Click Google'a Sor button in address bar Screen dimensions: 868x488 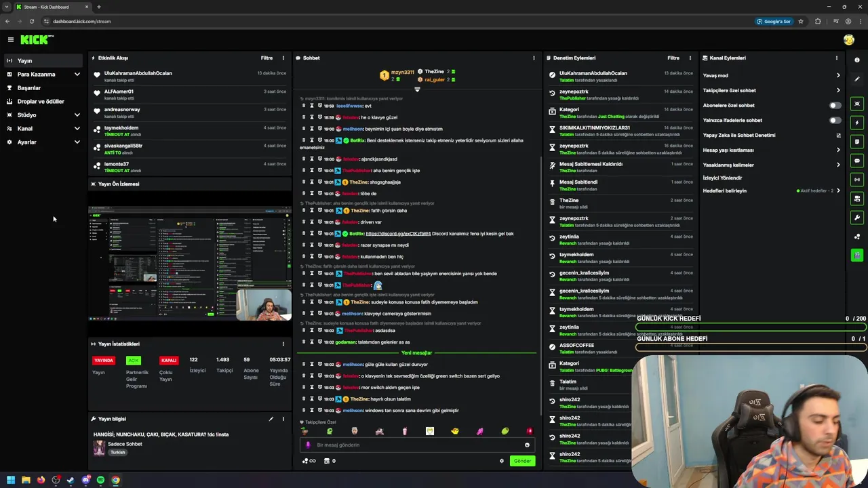pos(774,21)
